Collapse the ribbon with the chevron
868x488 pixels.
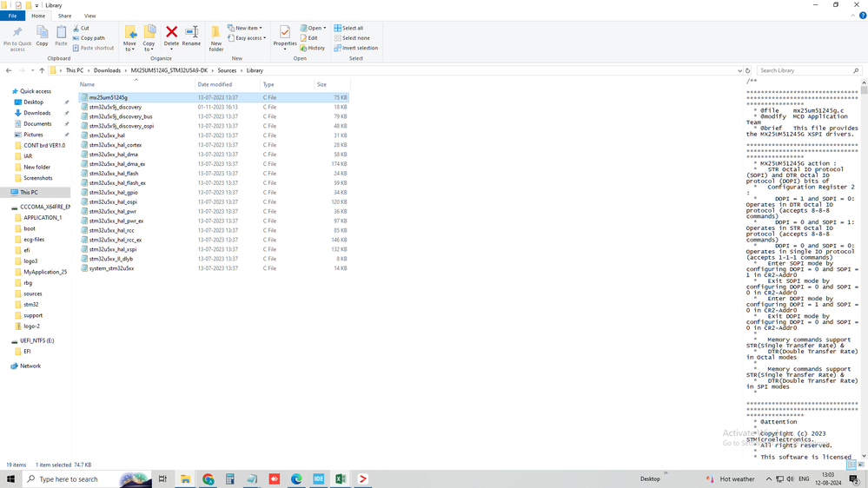[853, 16]
